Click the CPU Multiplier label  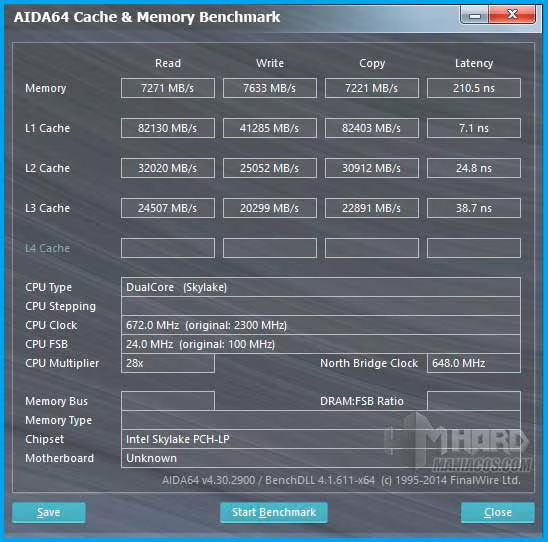62,363
